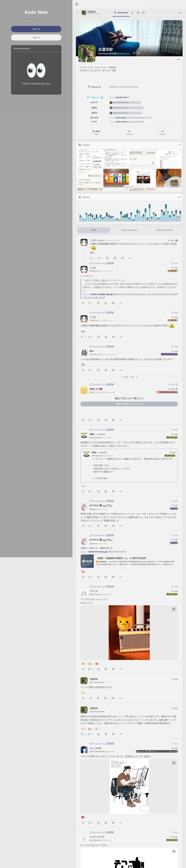Viewport: 186px width, 868px height.
Task: Hide ふとしSLIM illustration via eye icon
Action: pyautogui.click(x=174, y=763)
